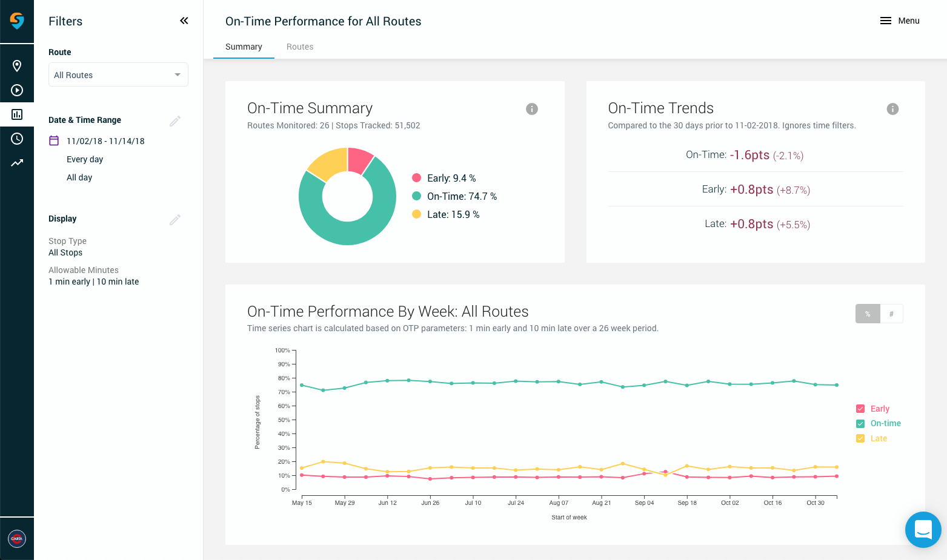Open the hamburger Menu
Image resolution: width=947 pixels, height=560 pixels.
tap(900, 21)
